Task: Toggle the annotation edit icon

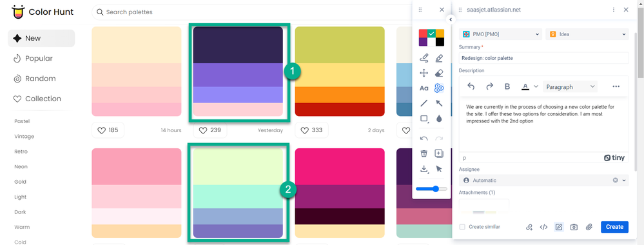Action: [x=558, y=227]
